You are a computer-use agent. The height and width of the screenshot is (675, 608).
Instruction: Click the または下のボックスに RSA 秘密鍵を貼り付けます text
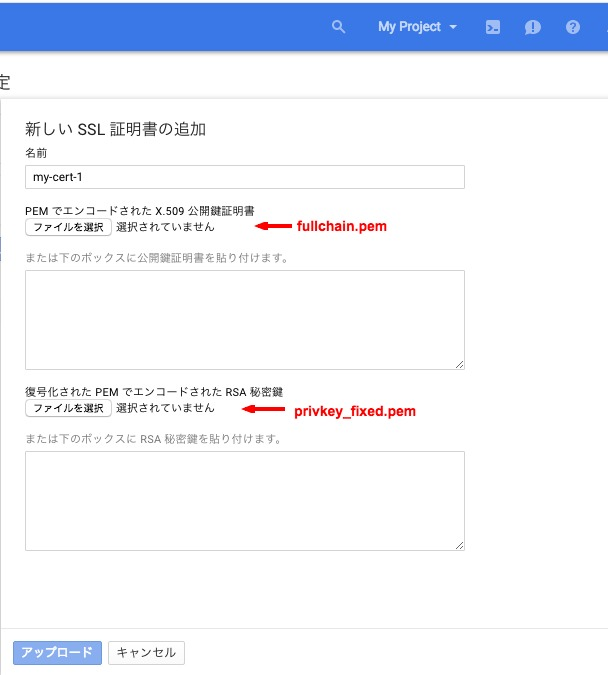click(x=154, y=439)
